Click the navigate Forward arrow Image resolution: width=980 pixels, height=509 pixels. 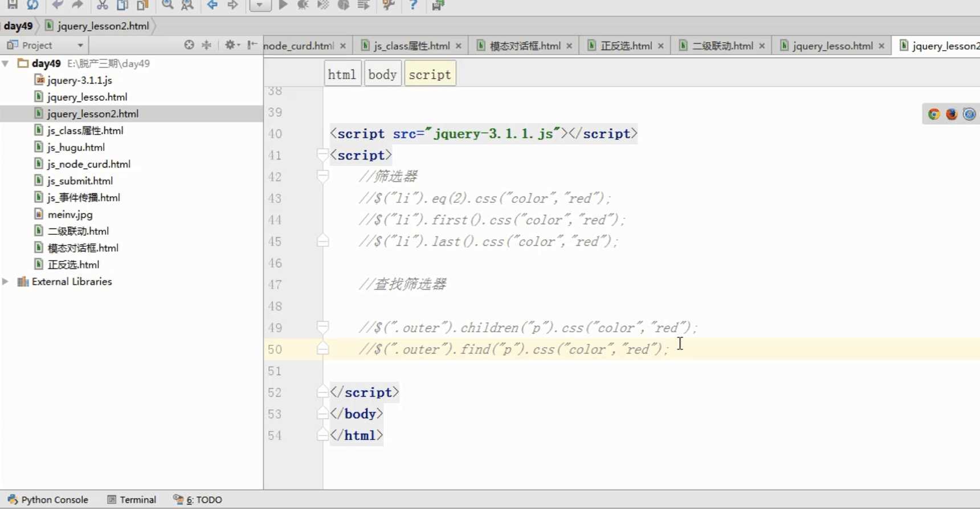232,5
